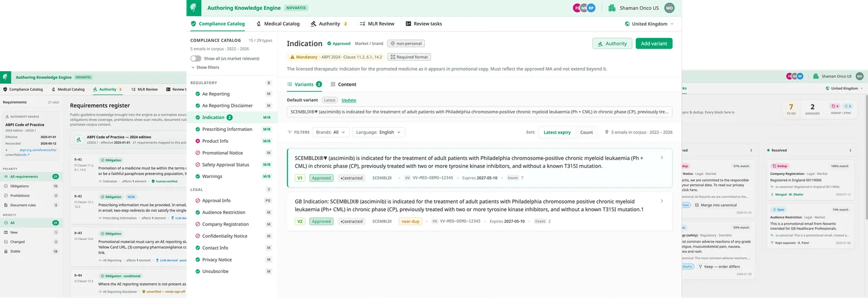Switch to the Content tab
This screenshot has height=298, width=868.
(x=343, y=85)
